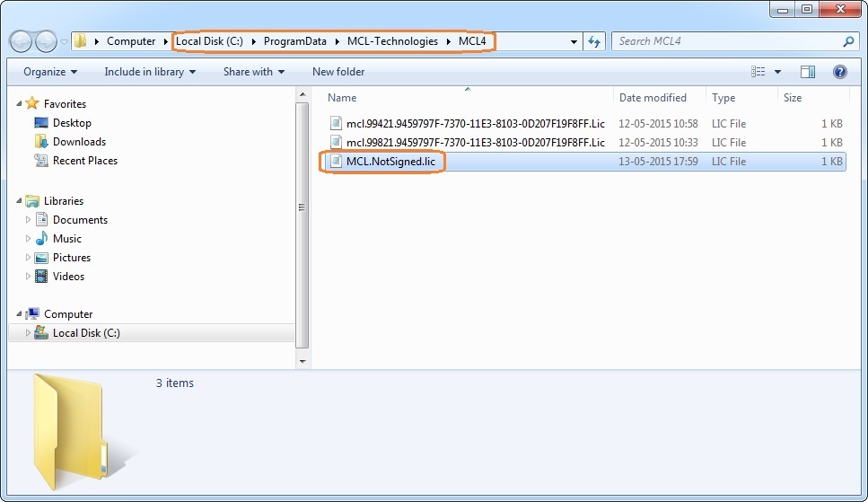Expand breadcrumb arrow after MCL-Technologies
The width and height of the screenshot is (868, 502).
coord(449,41)
